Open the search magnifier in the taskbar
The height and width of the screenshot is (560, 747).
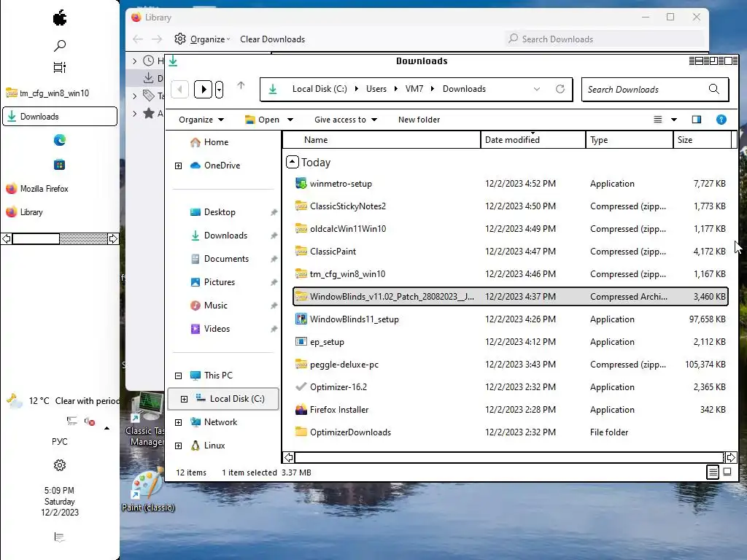[x=60, y=46]
